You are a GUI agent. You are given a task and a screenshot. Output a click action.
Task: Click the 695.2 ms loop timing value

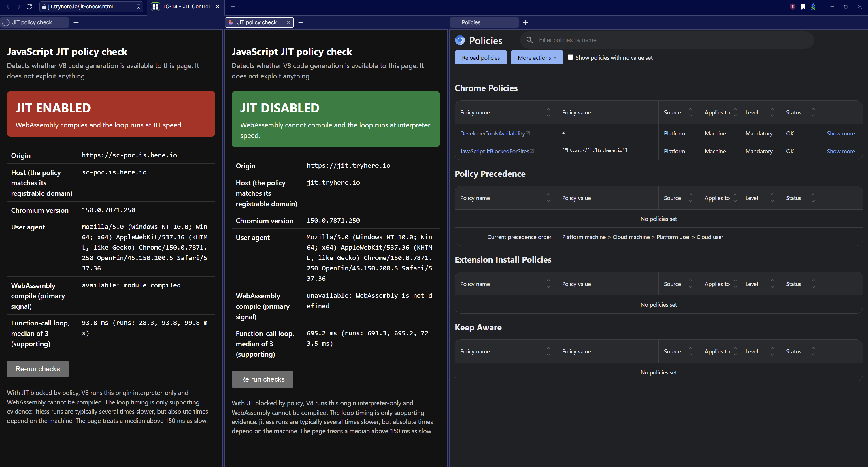(367, 338)
